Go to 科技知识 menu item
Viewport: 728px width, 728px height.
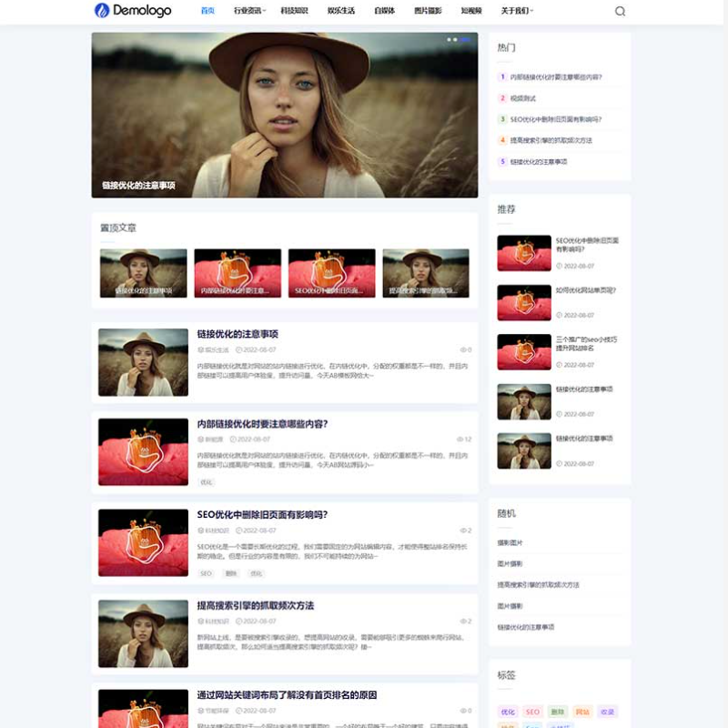[294, 11]
